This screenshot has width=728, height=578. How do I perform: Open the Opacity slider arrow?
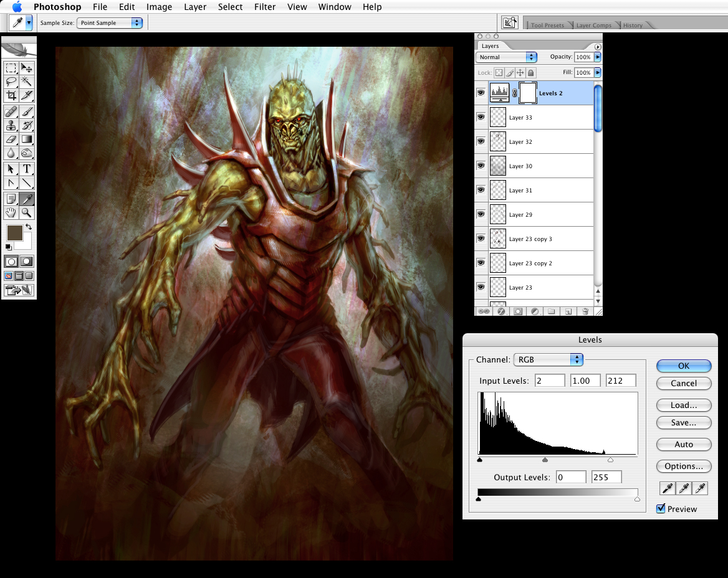click(x=598, y=57)
